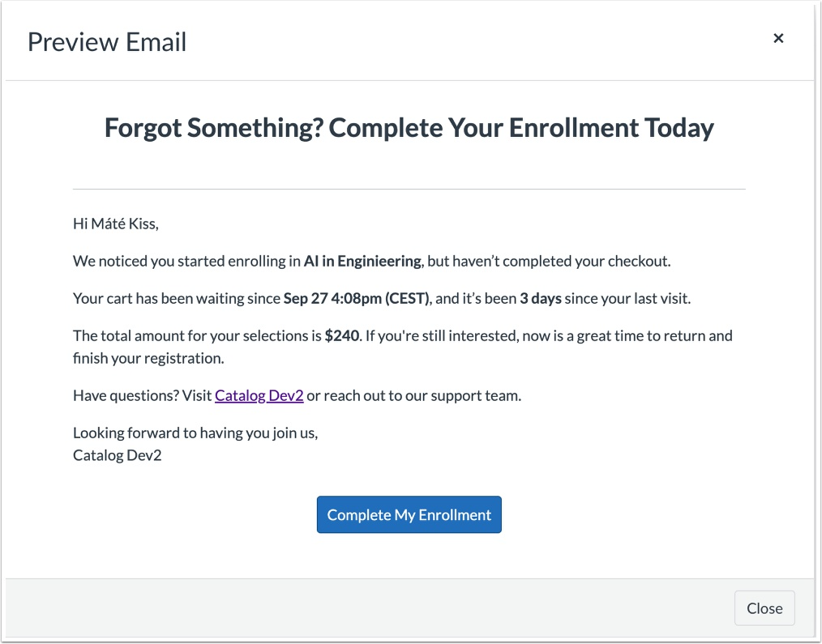Viewport: 822px width, 644px height.
Task: Select the bold AI in Engineeering course name
Action: (x=362, y=261)
